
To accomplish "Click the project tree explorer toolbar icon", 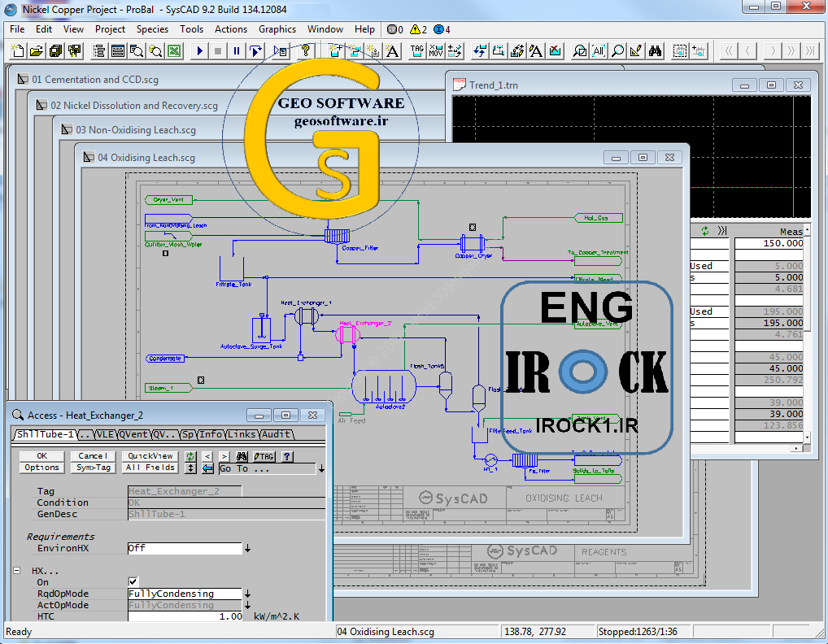I will coord(98,51).
